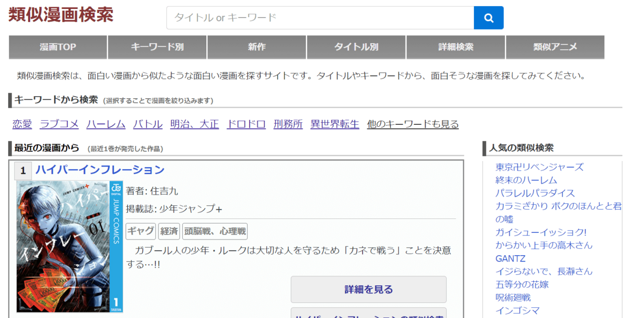Select the 類似アニメ navigation tab
Image resolution: width=644 pixels, height=318 pixels.
tap(555, 47)
